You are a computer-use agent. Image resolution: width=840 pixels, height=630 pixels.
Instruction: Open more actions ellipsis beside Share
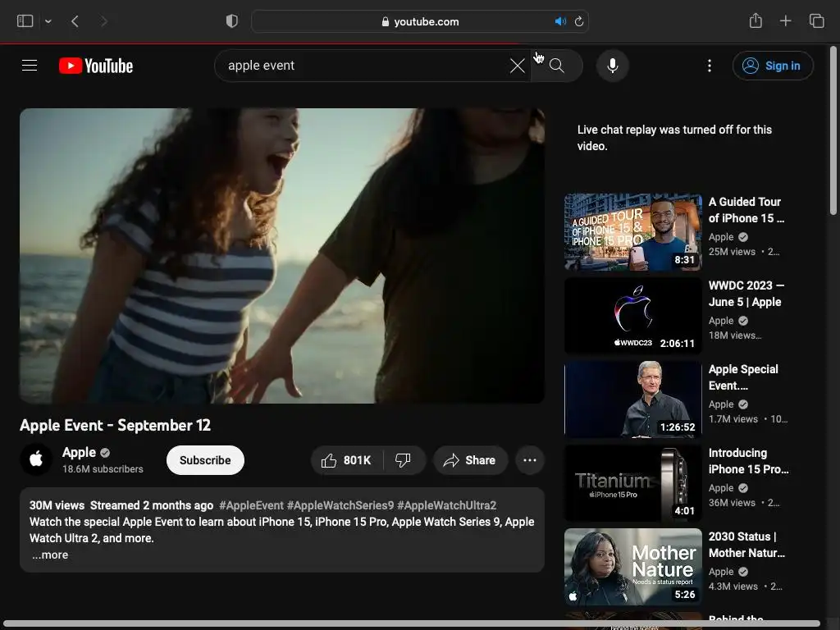(530, 460)
